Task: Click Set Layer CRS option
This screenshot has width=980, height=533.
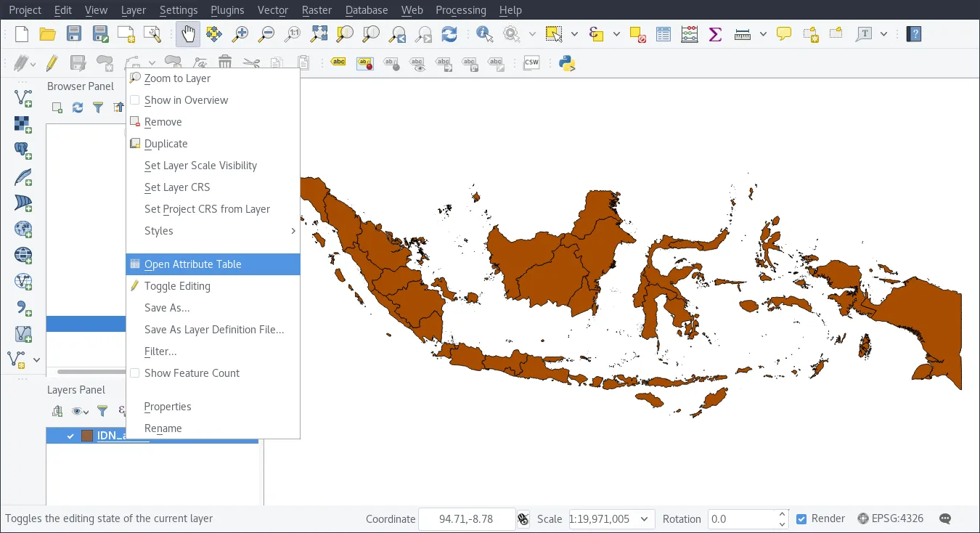Action: (176, 187)
